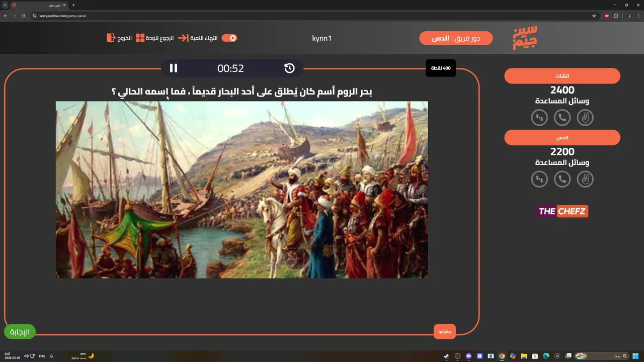Select the 'سين جيم' browser tab
This screenshot has width=644, height=362.
(x=39, y=5)
